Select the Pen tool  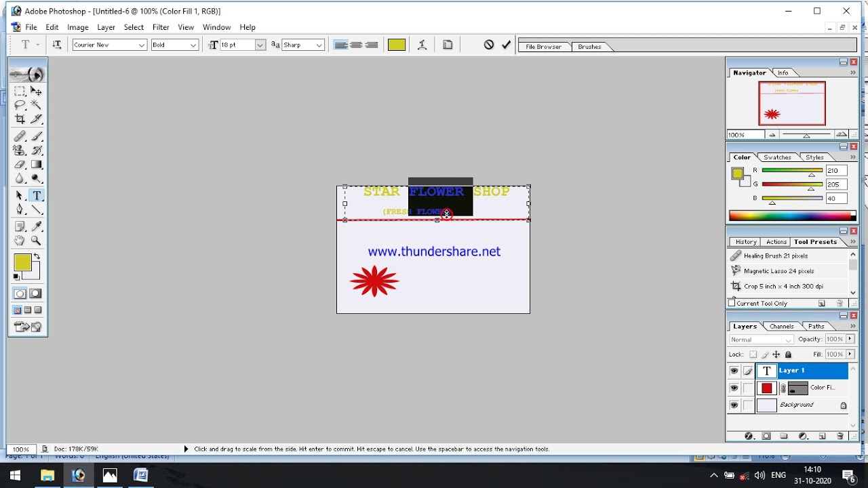(x=20, y=210)
